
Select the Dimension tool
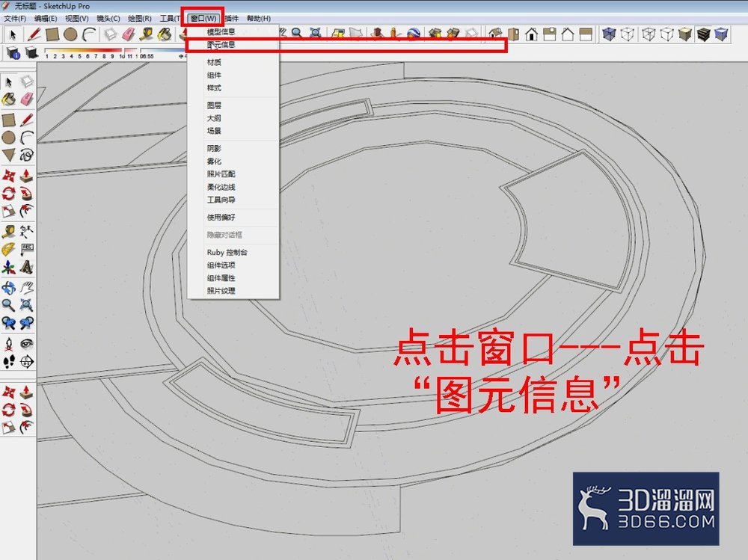27,231
